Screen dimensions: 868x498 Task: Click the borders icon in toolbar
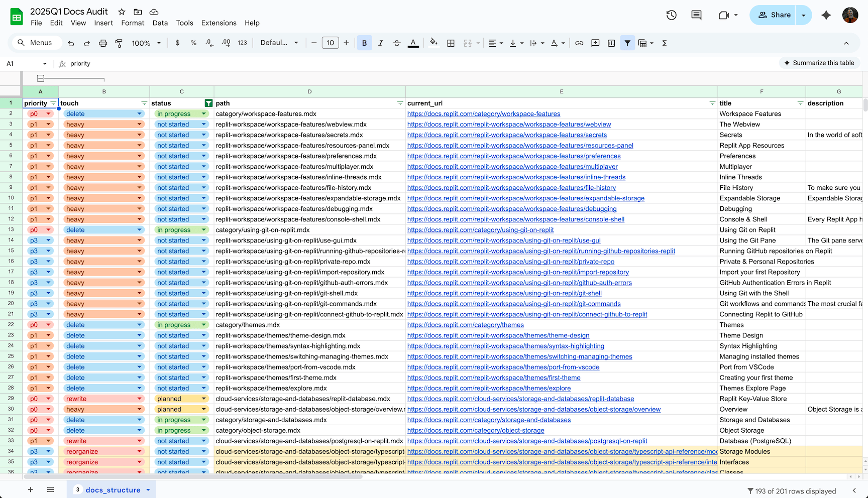[451, 43]
